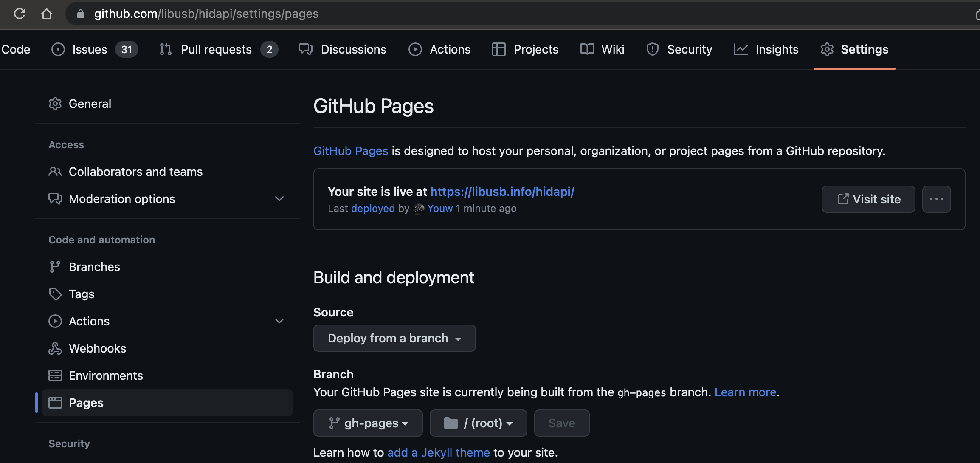Expand the Actions section chevron in the sidebar
The image size is (980, 463).
(x=279, y=321)
